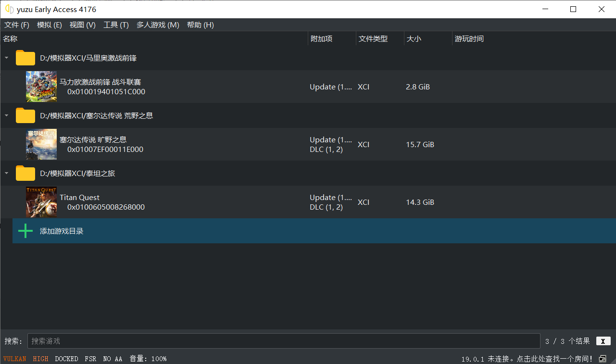The height and width of the screenshot is (364, 616).
Task: Click the 塞尔达传说 荒野之息 folder icon
Action: pos(25,115)
